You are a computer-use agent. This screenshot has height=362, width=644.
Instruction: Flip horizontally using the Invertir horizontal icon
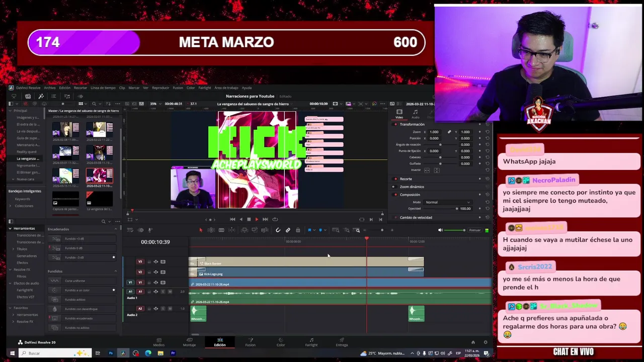(427, 170)
